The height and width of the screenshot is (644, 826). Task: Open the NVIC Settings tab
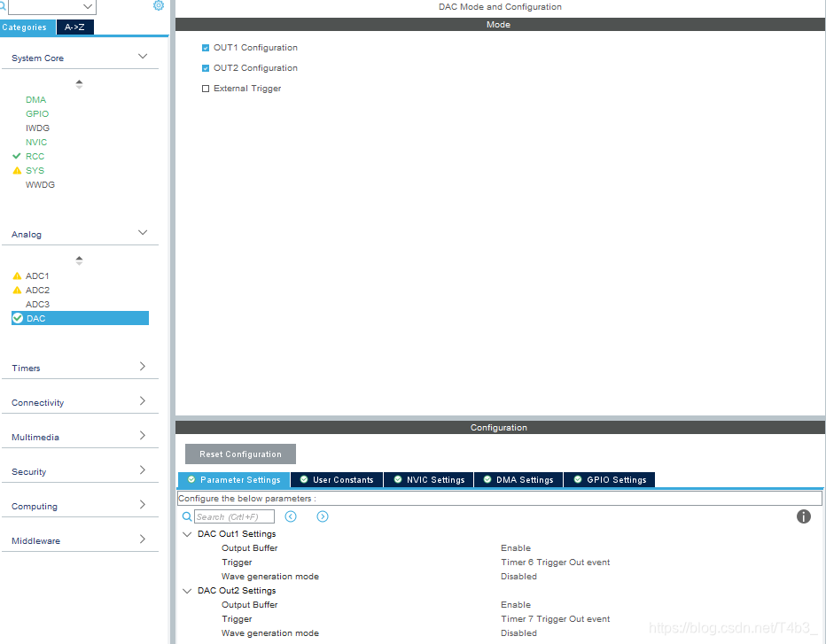(x=429, y=480)
